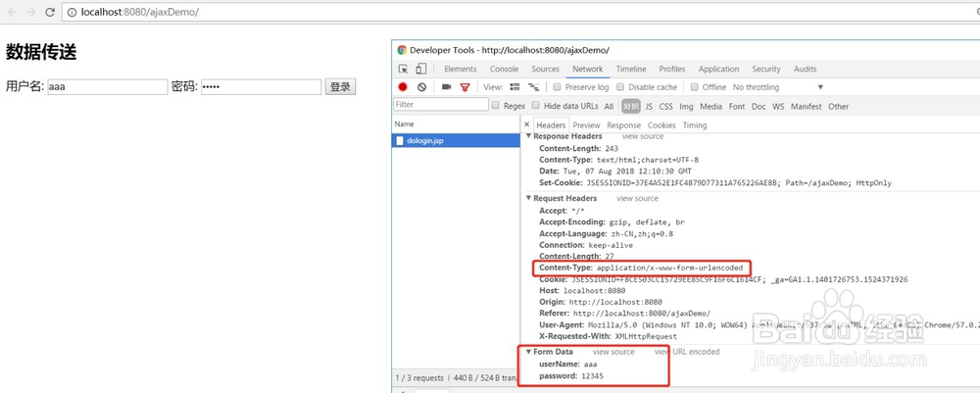Filter requests by WS
Viewport: 980px width, 393px height.
tap(778, 106)
